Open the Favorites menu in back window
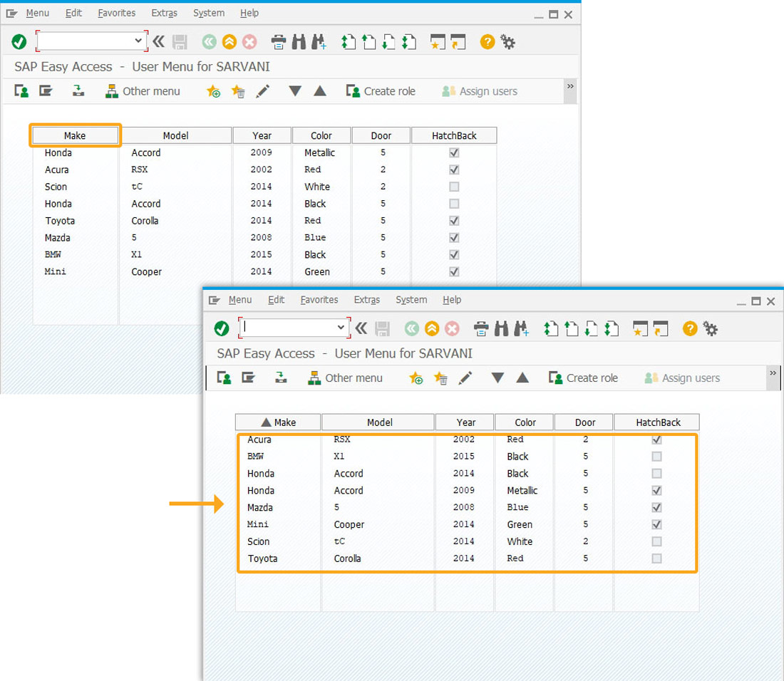 pos(116,13)
